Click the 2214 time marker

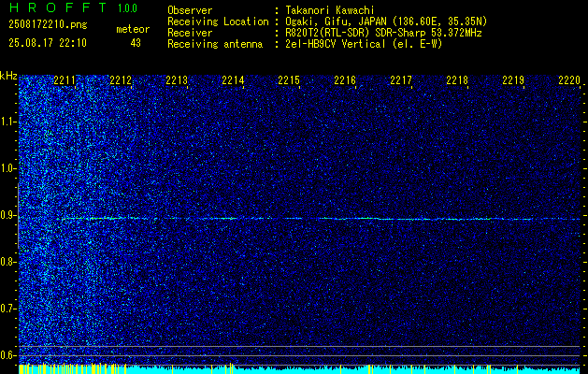pos(233,80)
